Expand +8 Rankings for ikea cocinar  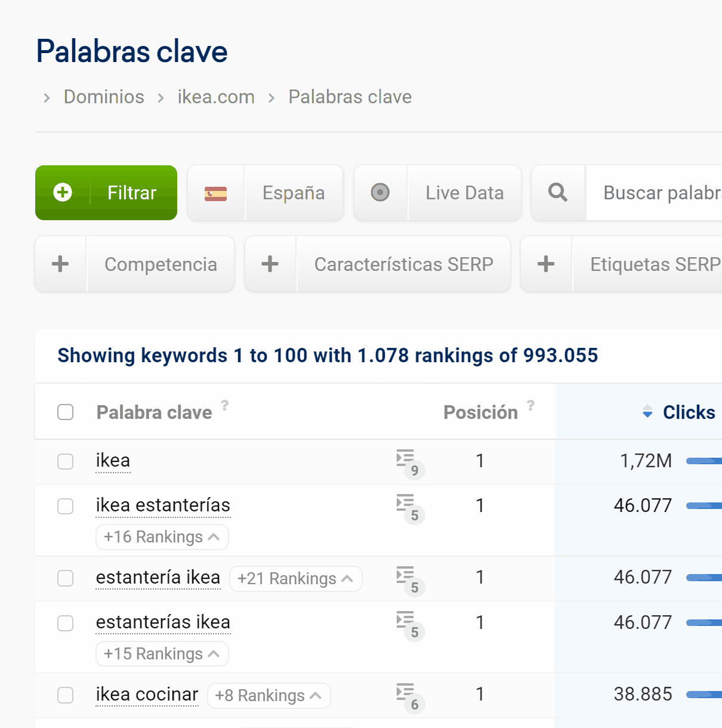[x=269, y=696]
